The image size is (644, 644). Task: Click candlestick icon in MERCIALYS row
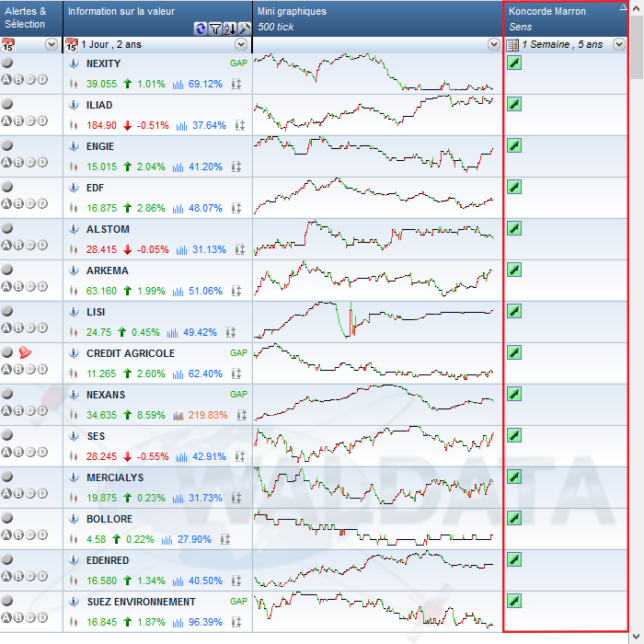click(x=74, y=499)
